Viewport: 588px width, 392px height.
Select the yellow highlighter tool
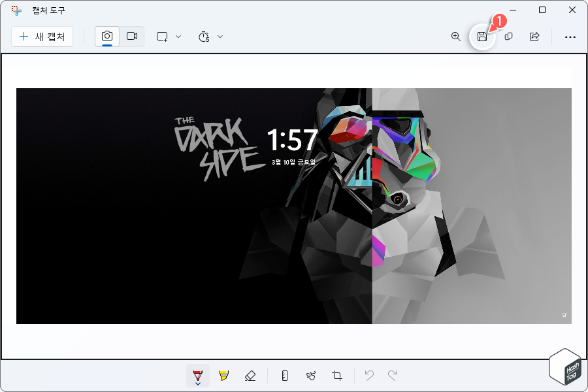click(x=224, y=376)
